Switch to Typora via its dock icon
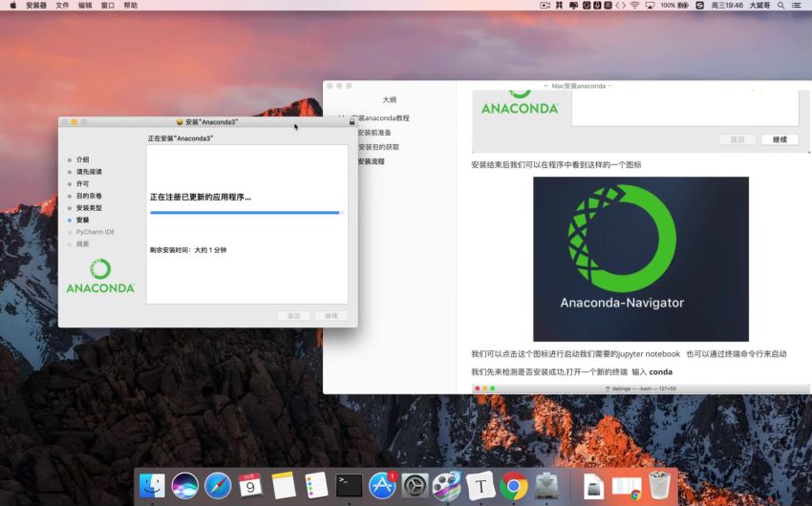 (x=481, y=486)
